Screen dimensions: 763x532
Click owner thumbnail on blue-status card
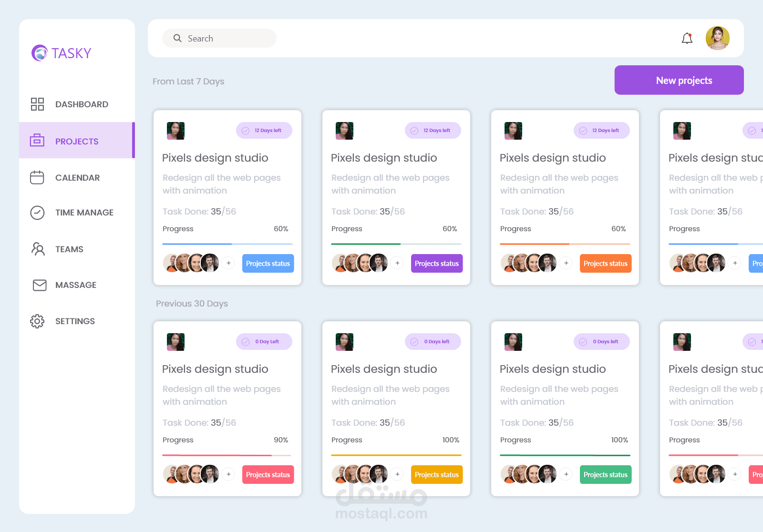(x=175, y=131)
